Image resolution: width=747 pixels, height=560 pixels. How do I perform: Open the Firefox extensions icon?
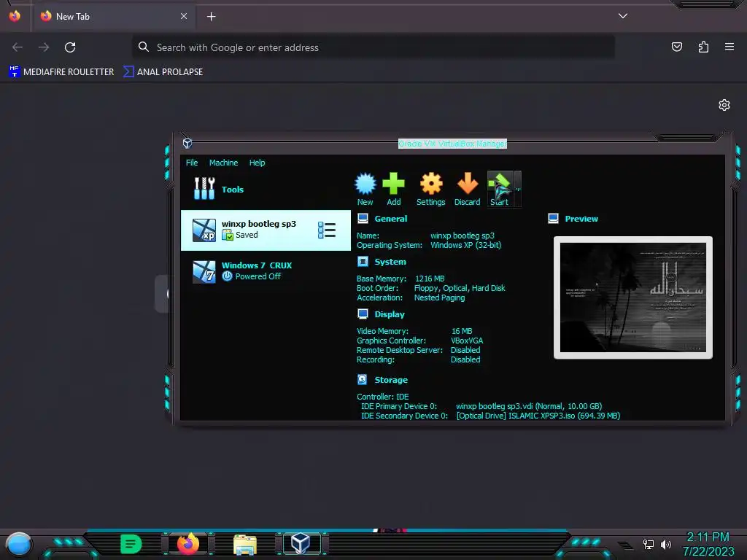703,47
